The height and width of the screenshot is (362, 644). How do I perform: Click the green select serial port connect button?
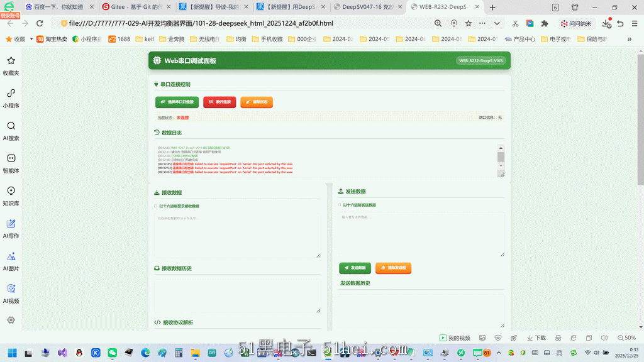pos(177,102)
